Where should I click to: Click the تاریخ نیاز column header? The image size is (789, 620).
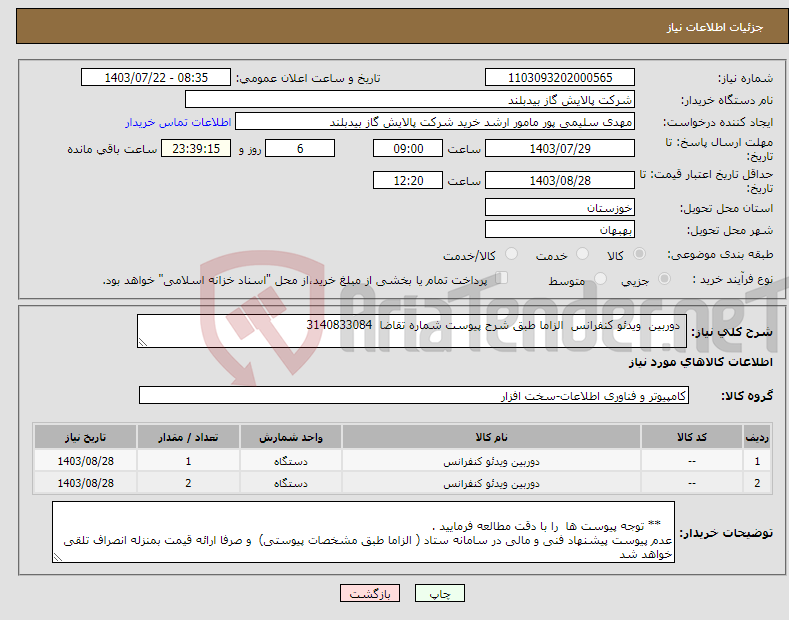tap(86, 437)
